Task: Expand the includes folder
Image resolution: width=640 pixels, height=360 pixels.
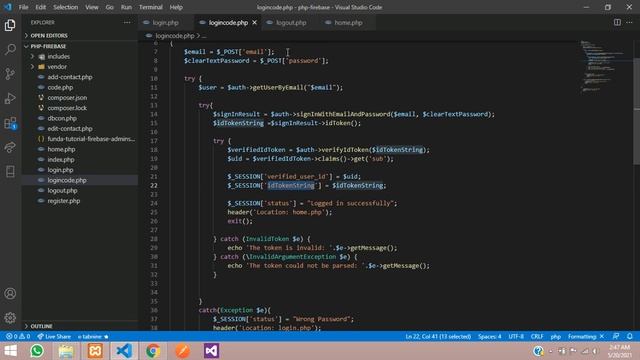Action: tap(80, 56)
